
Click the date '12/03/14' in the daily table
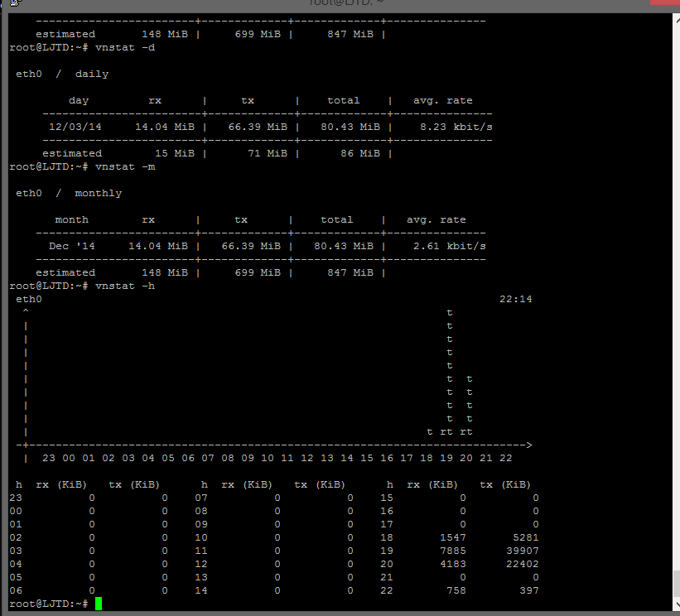(75, 127)
